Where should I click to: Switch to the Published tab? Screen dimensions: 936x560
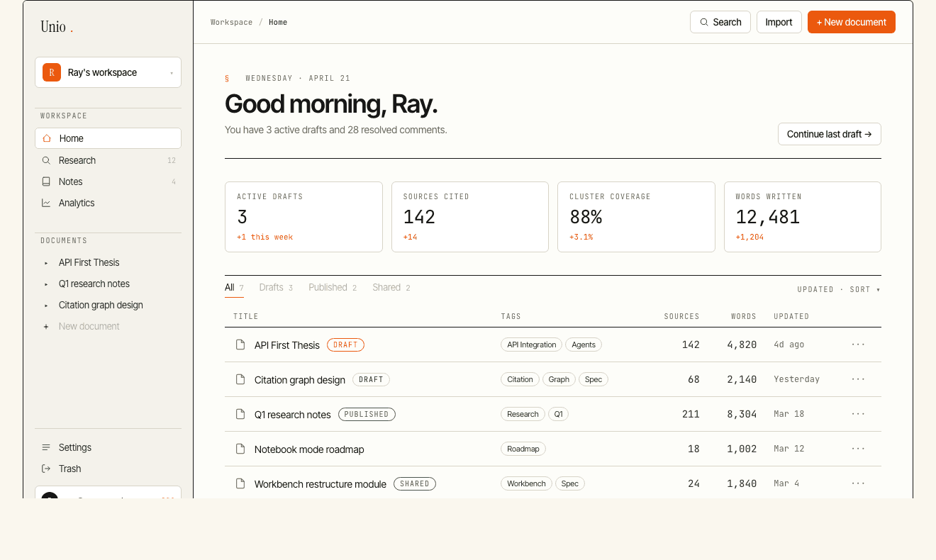[333, 288]
